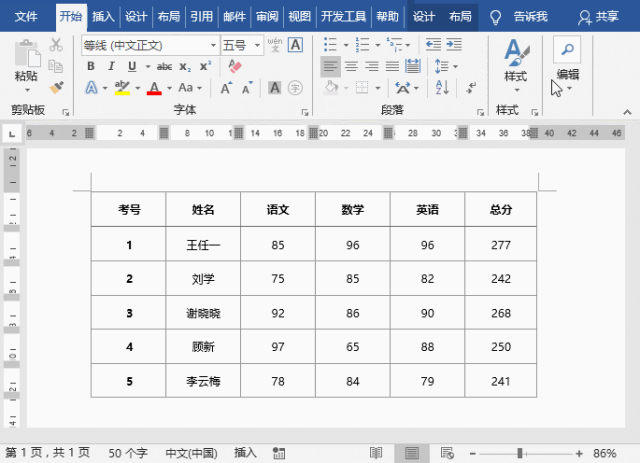
Task: Click zoom in plus button
Action: [x=579, y=453]
